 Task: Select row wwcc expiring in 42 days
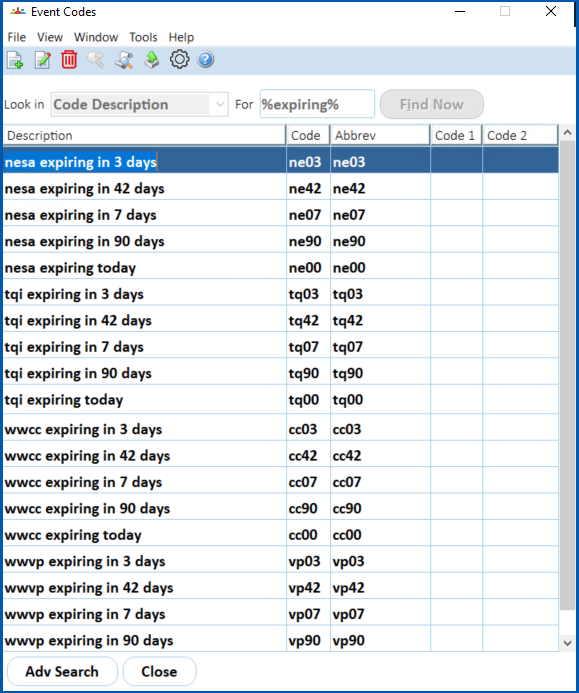pos(281,454)
